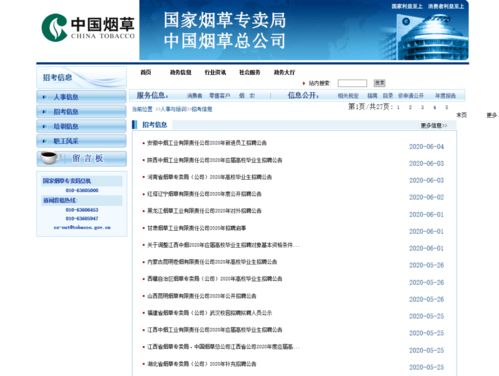Open the 政务信息 menu item
Image resolution: width=499 pixels, height=376 pixels.
point(181,72)
